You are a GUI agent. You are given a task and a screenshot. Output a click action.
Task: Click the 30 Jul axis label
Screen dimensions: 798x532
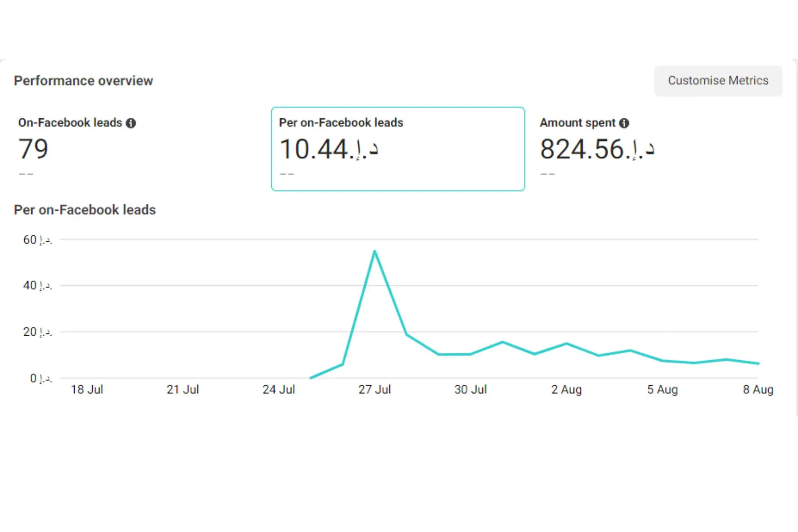pos(470,389)
